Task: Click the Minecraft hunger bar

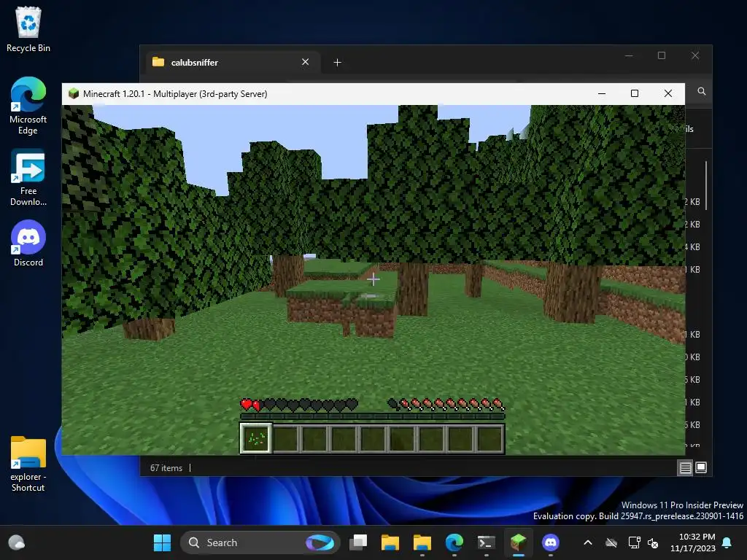Action: [446, 405]
